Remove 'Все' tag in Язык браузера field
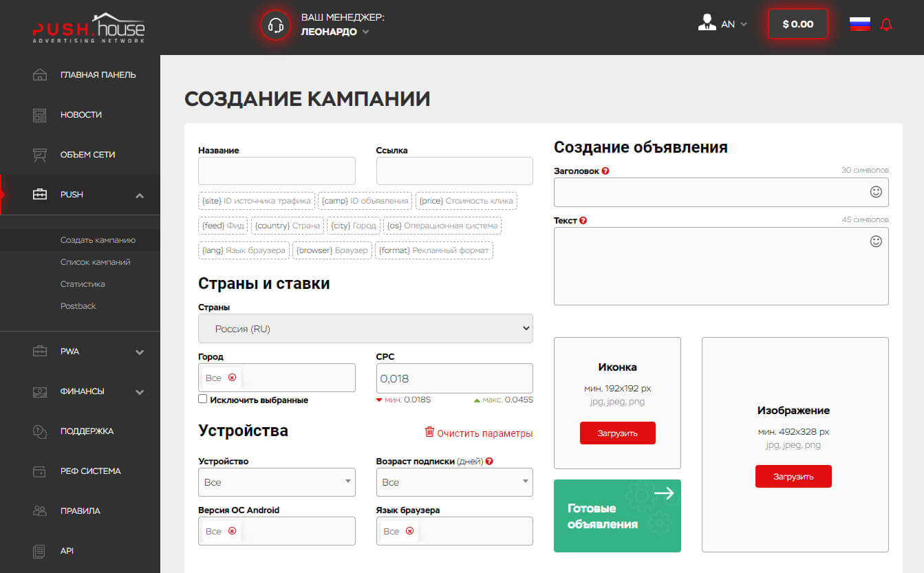 coord(410,531)
